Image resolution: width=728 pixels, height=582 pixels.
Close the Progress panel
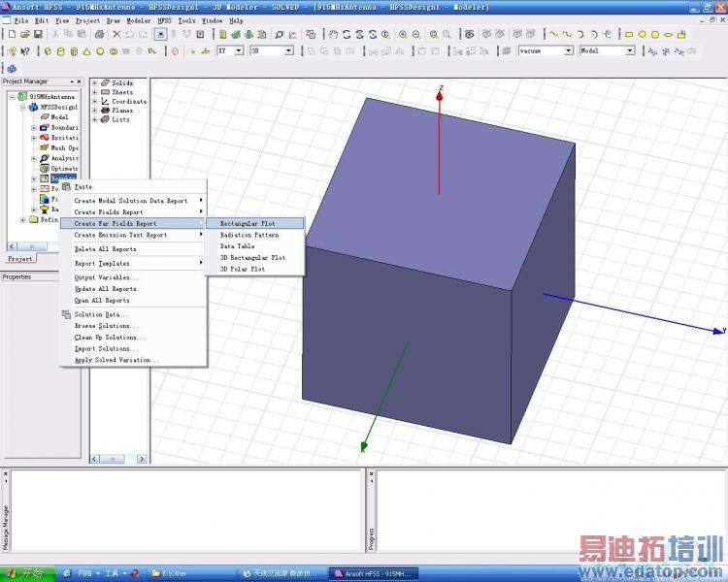[371, 474]
